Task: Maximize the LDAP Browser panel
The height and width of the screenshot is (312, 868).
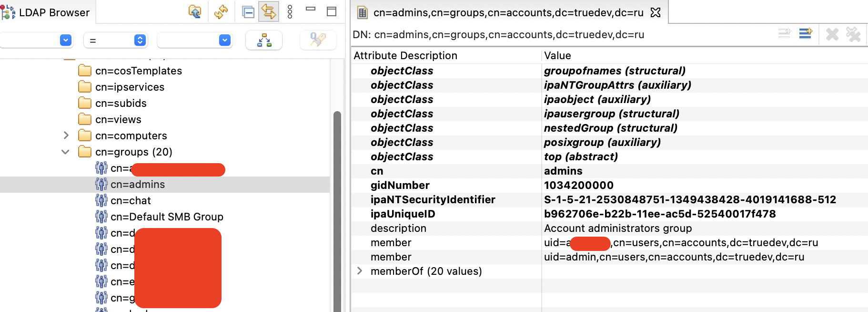Action: [x=332, y=11]
